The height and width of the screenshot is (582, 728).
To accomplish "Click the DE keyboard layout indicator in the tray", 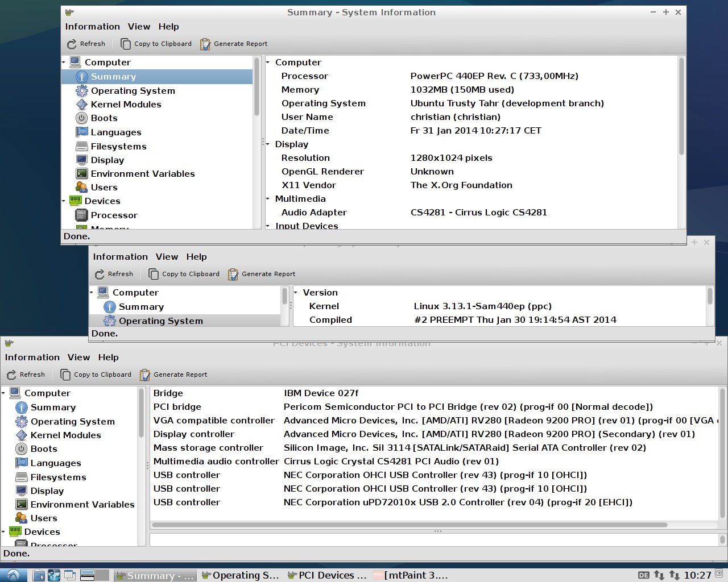I will tap(643, 575).
